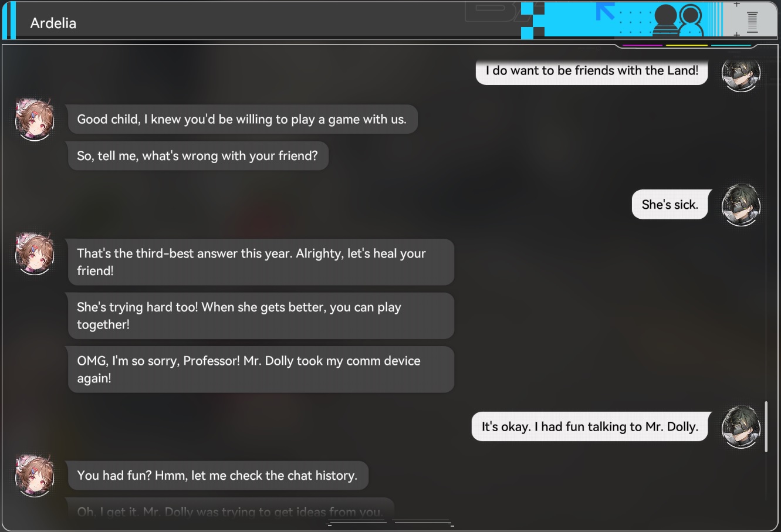Select the "She's sick." reply bubble
The width and height of the screenshot is (781, 532).
tap(671, 205)
